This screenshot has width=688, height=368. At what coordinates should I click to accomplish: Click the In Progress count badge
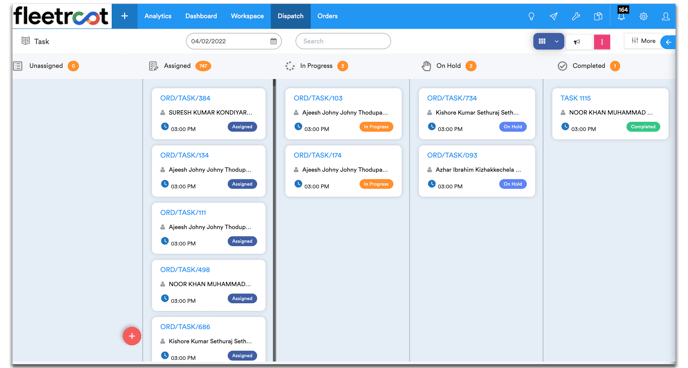click(342, 66)
